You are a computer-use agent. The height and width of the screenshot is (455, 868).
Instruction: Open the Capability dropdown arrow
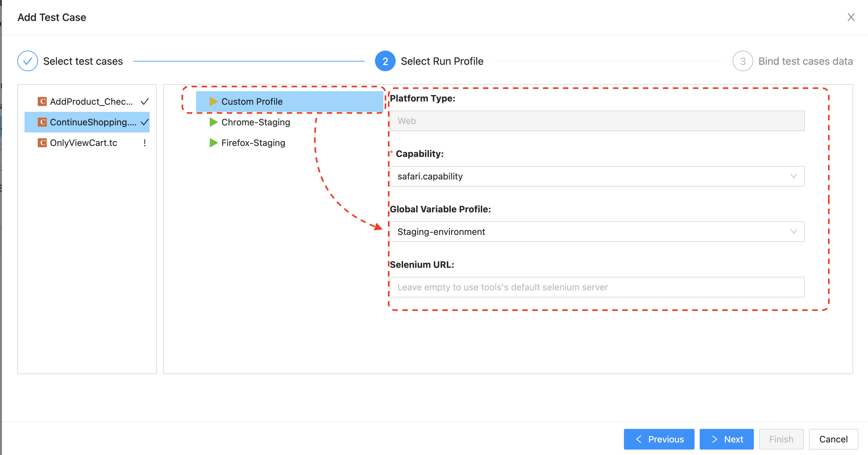point(793,176)
